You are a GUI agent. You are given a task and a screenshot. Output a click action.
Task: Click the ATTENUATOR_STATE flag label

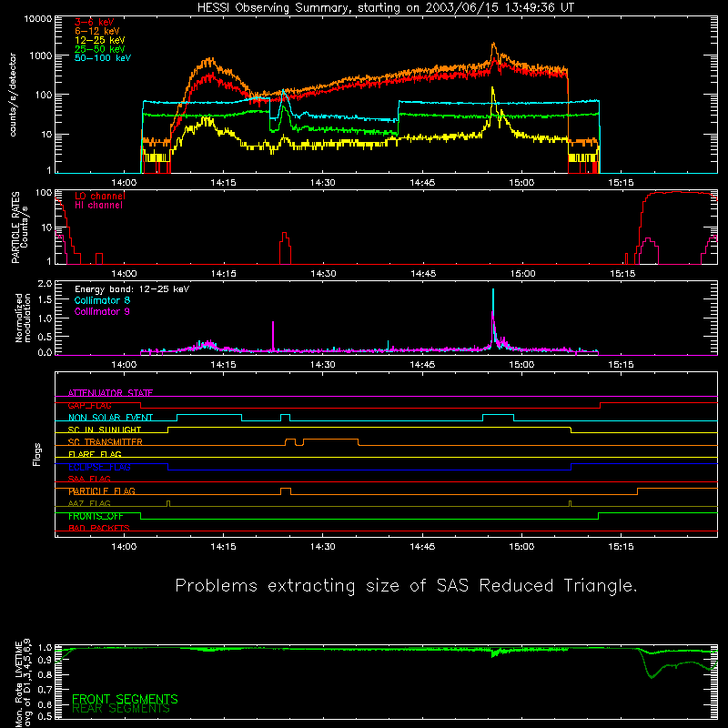[110, 393]
